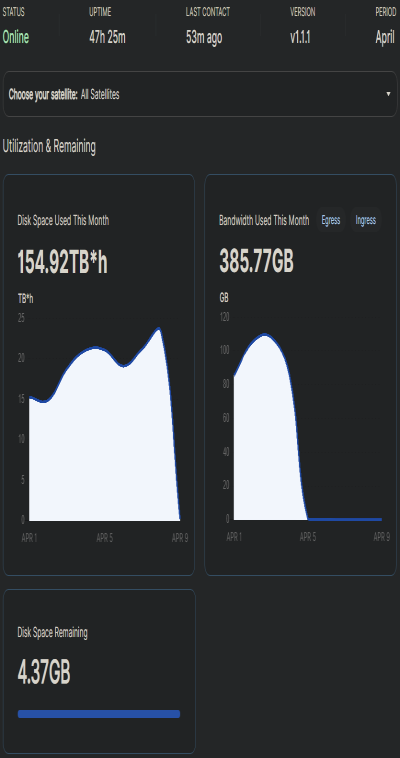The image size is (400, 758).
Task: Switch bandwidth chart to Egress
Action: pyautogui.click(x=331, y=220)
